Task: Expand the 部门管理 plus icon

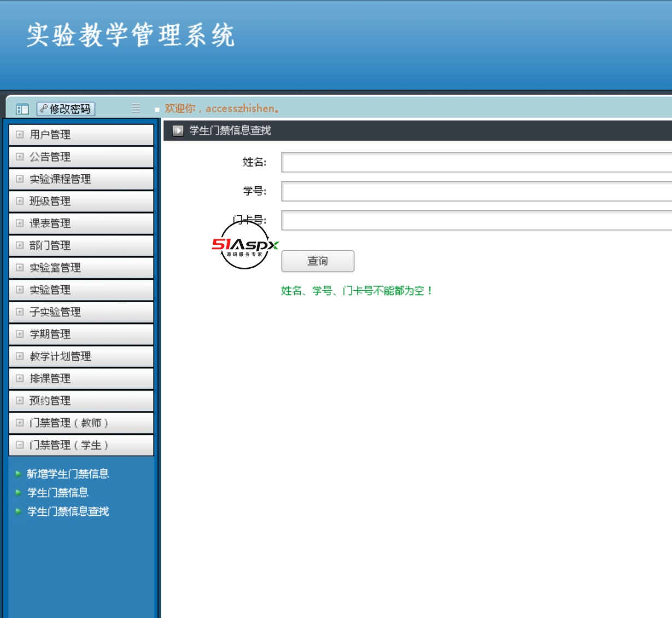Action: (20, 245)
